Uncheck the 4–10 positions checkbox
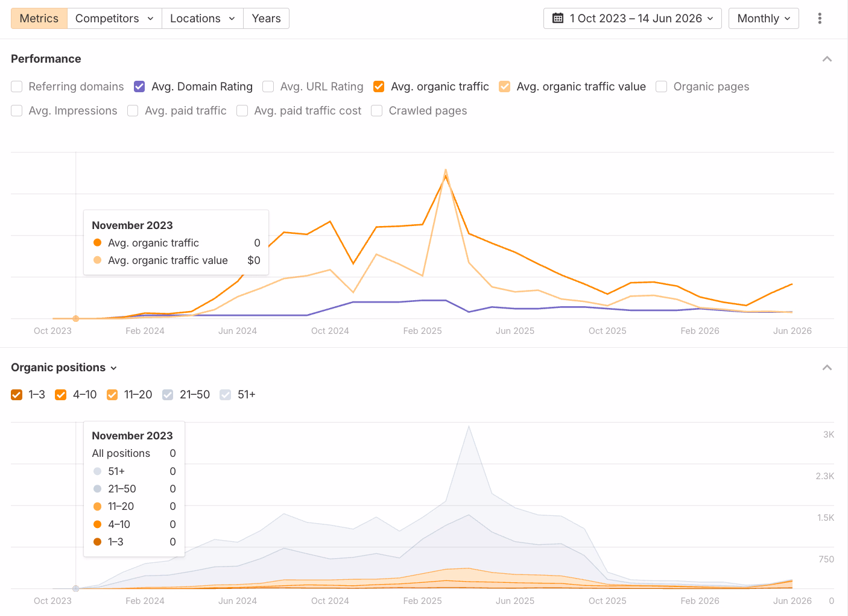This screenshot has width=848, height=616. pyautogui.click(x=61, y=395)
